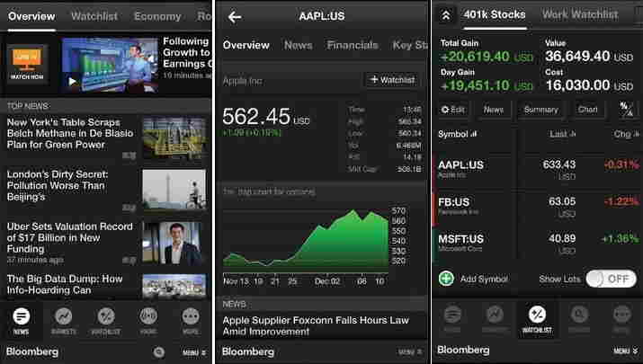This screenshot has height=364, width=643.
Task: Tap the search magnifier beside Bloomberg in left panel
Action: click(159, 352)
